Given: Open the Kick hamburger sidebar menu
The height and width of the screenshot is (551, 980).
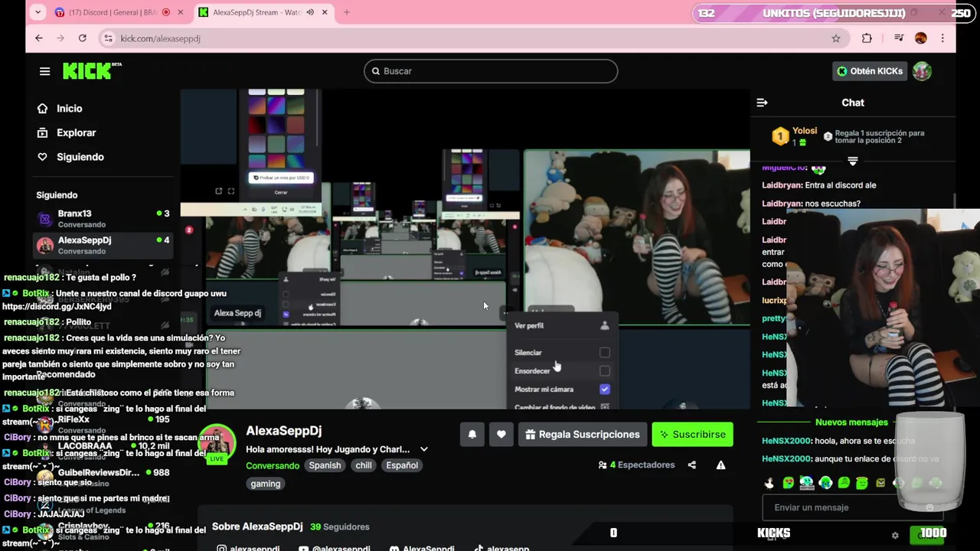Looking at the screenshot, I should coord(44,71).
